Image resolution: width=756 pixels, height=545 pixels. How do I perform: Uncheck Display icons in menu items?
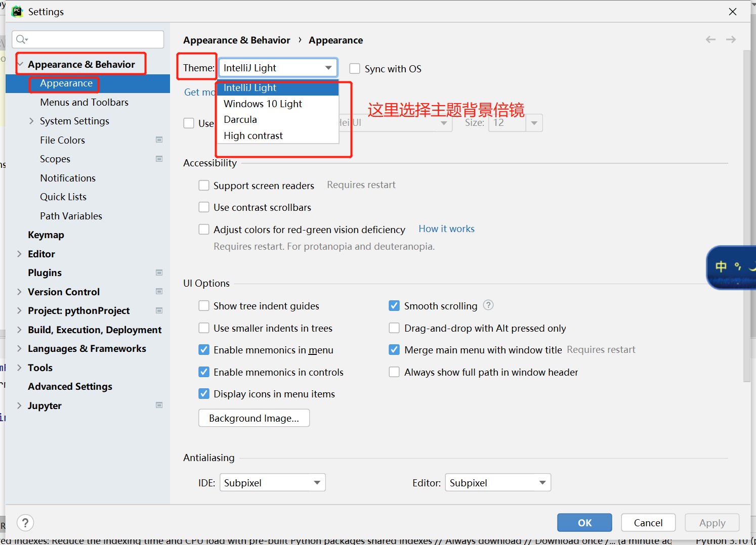[x=204, y=394]
